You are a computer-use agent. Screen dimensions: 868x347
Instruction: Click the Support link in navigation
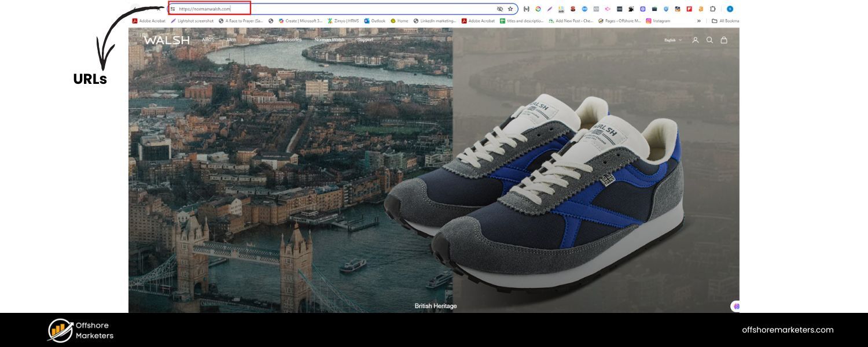pyautogui.click(x=365, y=40)
